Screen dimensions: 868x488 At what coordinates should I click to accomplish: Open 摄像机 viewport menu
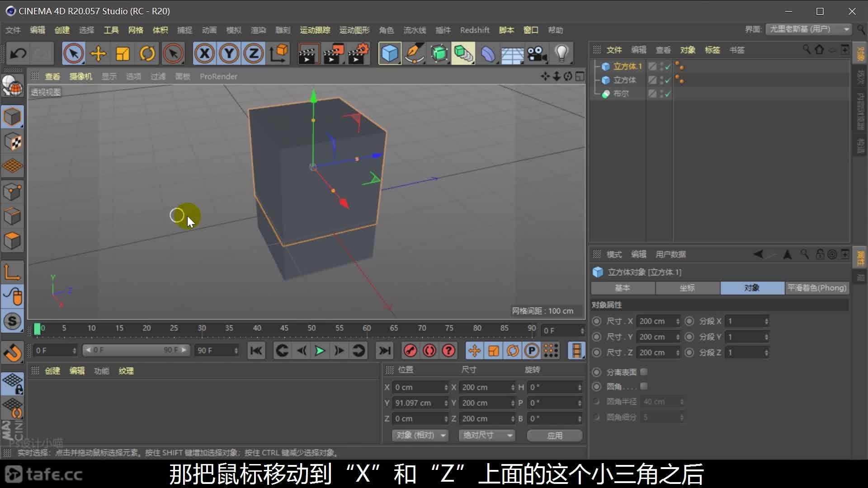tap(81, 76)
